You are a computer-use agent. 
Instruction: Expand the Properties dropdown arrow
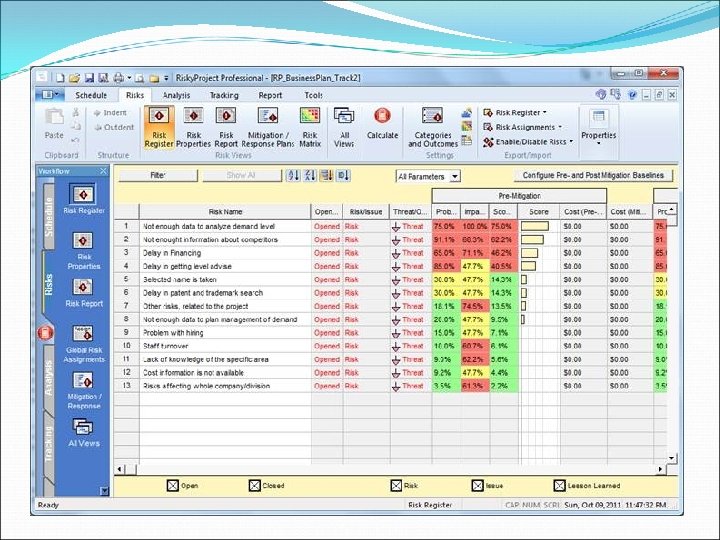click(x=598, y=144)
